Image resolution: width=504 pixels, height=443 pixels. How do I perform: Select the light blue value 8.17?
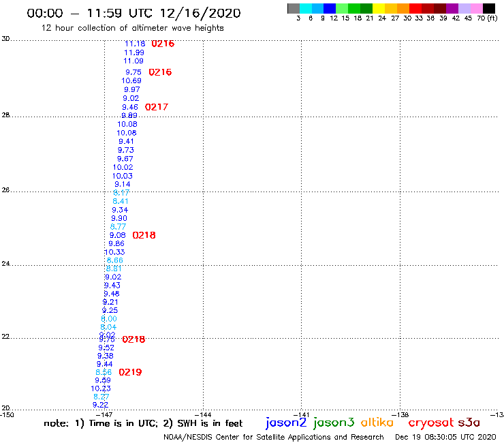pyautogui.click(x=121, y=193)
